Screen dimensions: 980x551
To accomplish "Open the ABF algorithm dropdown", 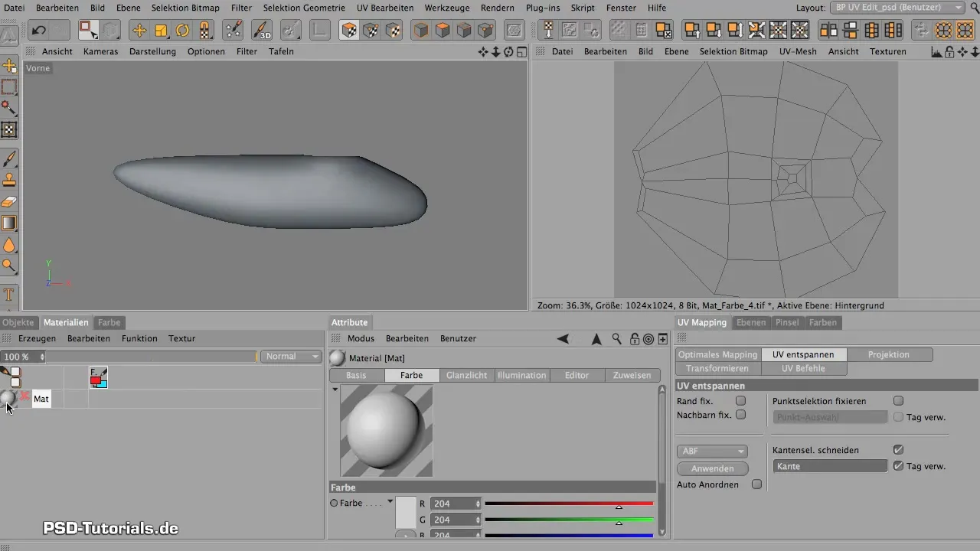I will 711,452.
